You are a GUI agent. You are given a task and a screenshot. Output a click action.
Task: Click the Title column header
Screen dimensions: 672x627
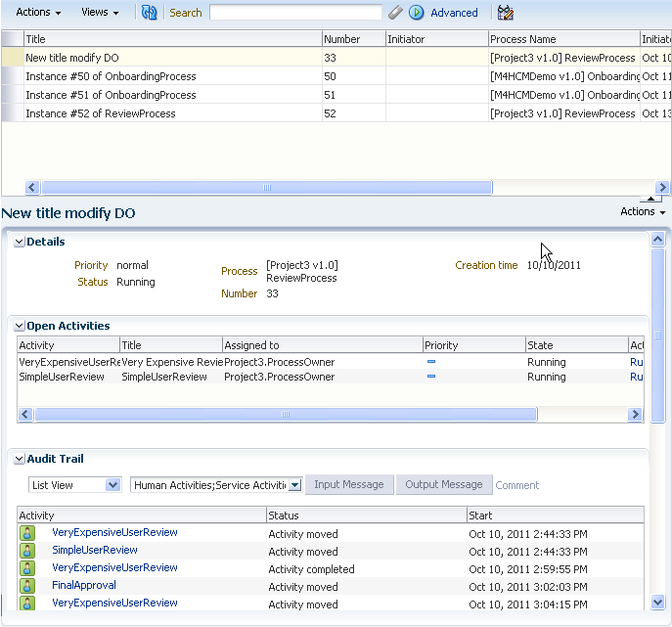point(173,39)
